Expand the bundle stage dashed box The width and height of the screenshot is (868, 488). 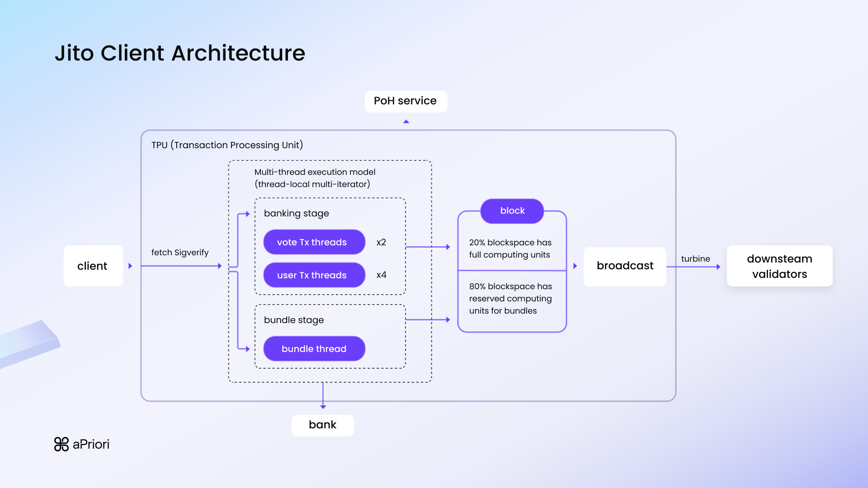point(294,320)
